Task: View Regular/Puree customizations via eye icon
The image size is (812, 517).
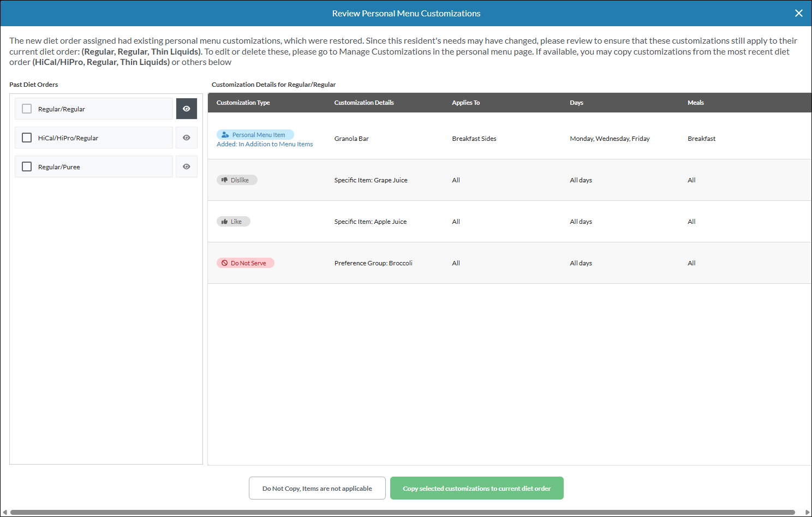Action: (187, 167)
